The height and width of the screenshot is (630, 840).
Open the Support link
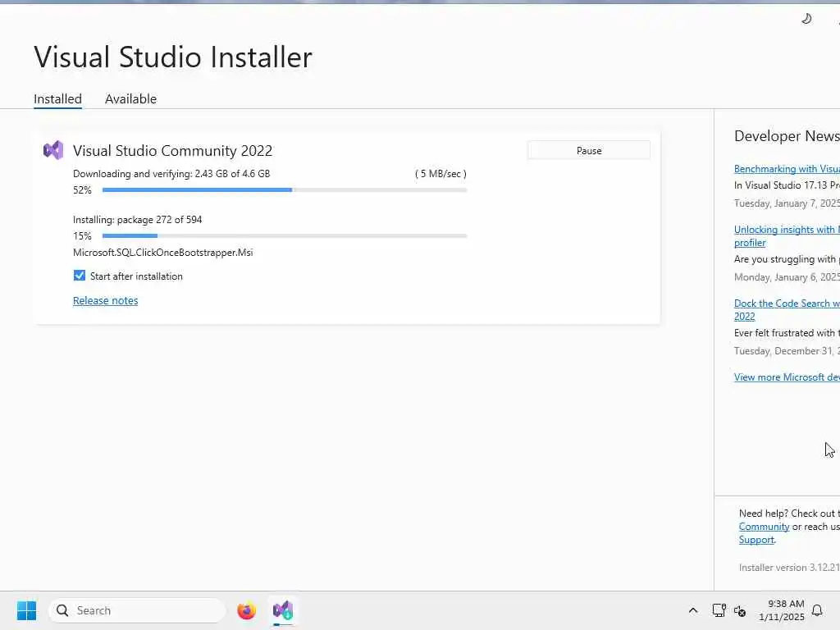756,540
